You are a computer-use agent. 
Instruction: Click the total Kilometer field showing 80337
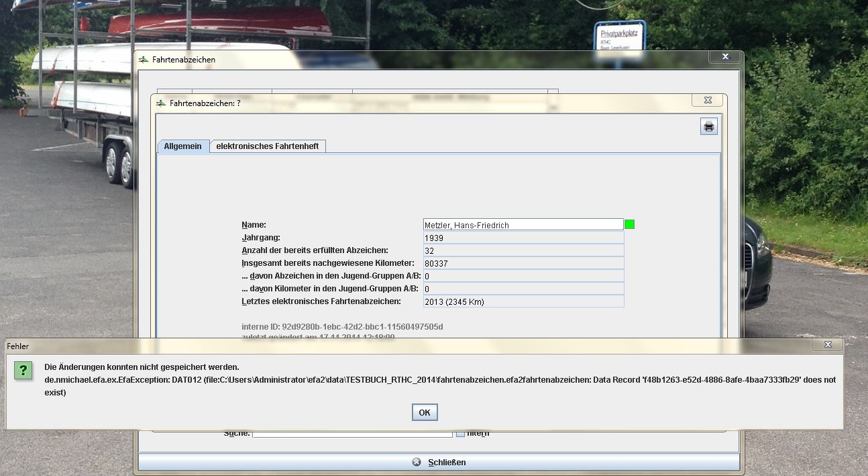[x=523, y=263]
